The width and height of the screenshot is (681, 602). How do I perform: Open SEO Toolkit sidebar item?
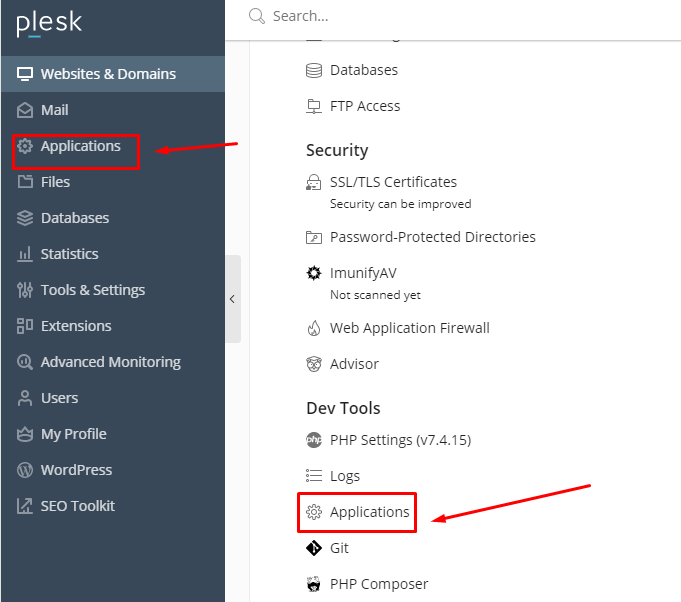click(113, 506)
